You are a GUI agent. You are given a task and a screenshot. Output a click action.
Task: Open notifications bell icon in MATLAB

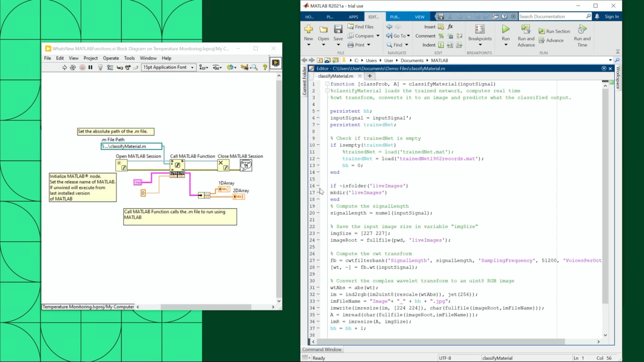point(597,16)
